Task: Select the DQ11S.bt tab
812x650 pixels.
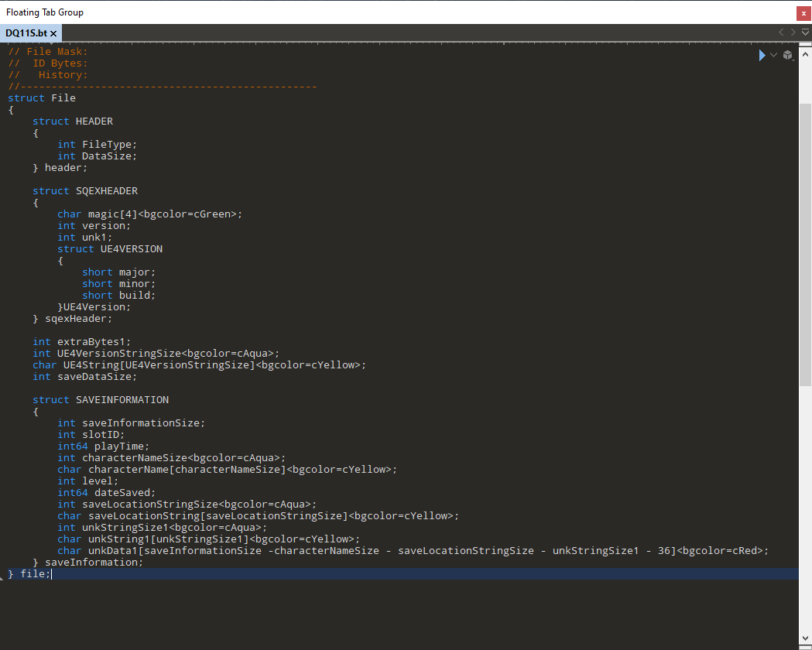Action: (x=26, y=33)
